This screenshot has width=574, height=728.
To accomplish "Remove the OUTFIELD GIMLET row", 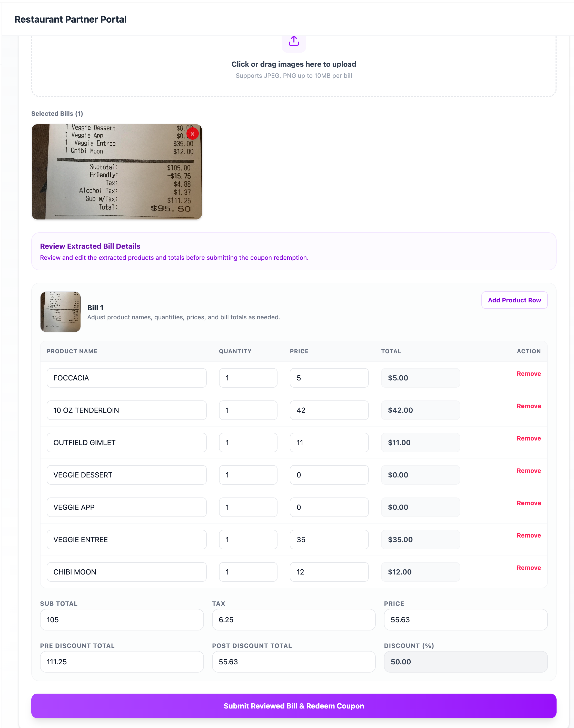I will pos(529,438).
